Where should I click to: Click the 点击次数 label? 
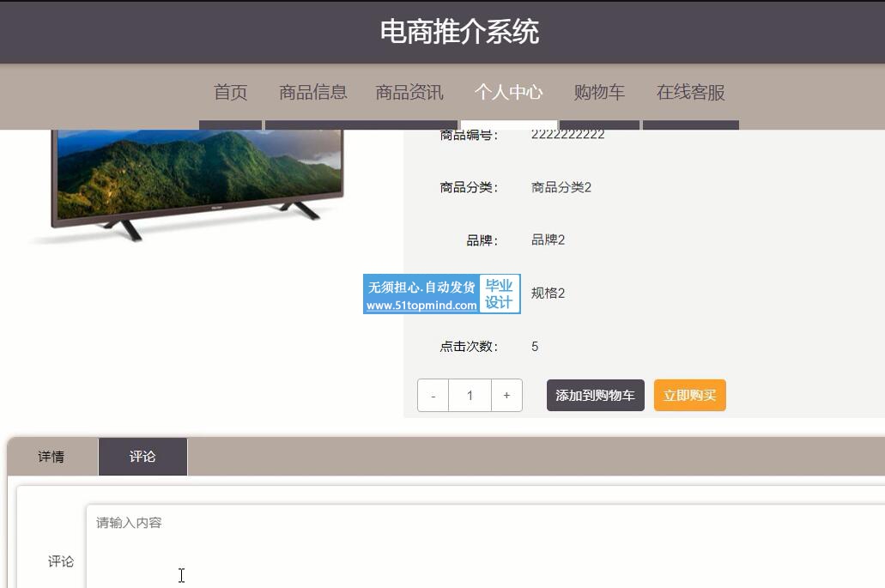pyautogui.click(x=469, y=347)
